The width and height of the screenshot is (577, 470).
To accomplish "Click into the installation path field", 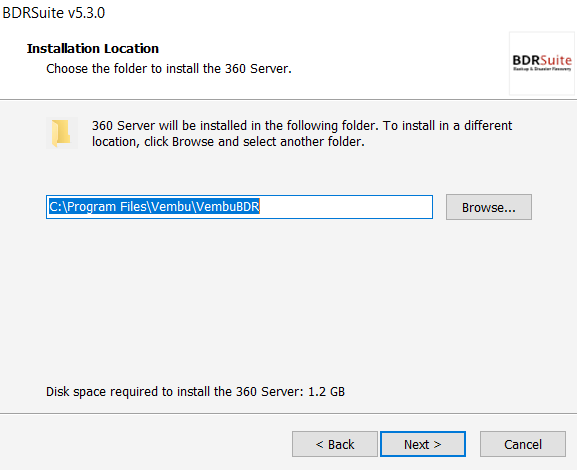I will coord(239,207).
